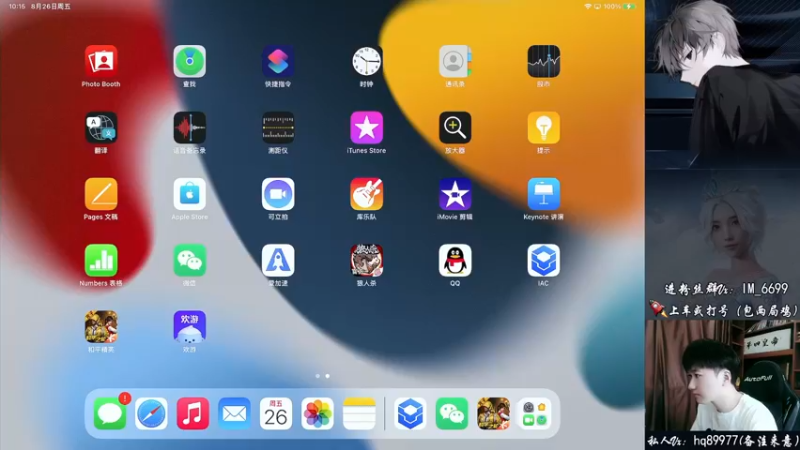Viewport: 800px width, 450px height.
Task: Launch the Magnifier (放大器) app
Action: 455,128
